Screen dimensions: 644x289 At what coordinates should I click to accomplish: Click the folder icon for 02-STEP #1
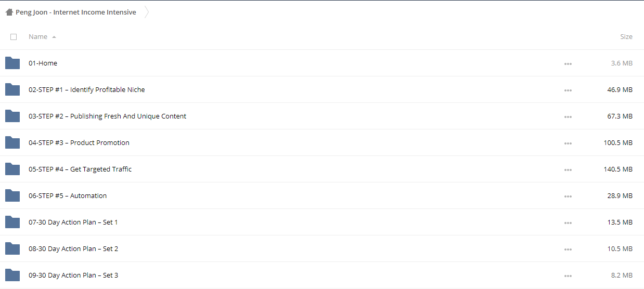pyautogui.click(x=12, y=89)
